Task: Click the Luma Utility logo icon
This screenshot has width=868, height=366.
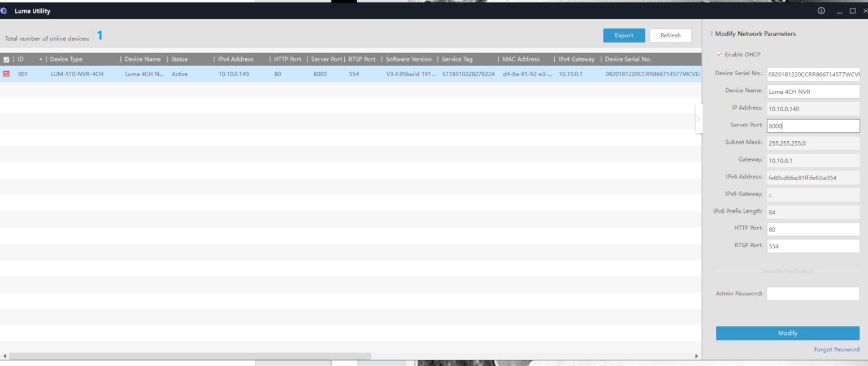Action: click(4, 11)
